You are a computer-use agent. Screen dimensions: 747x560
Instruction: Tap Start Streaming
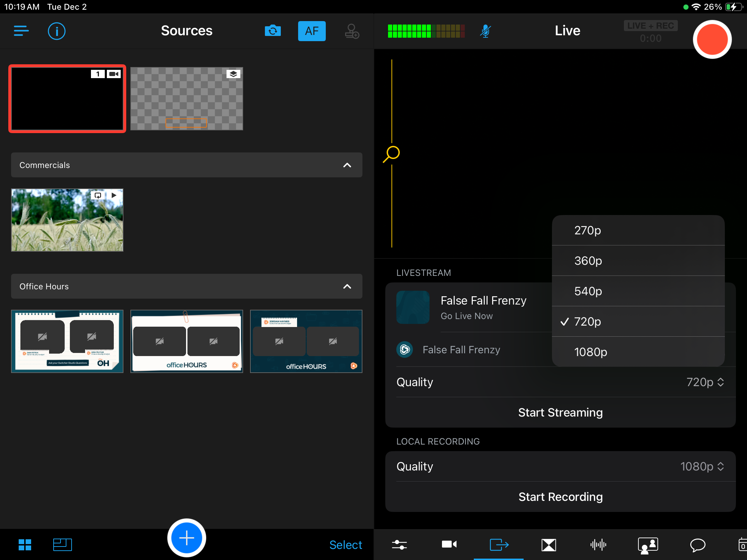click(x=560, y=412)
